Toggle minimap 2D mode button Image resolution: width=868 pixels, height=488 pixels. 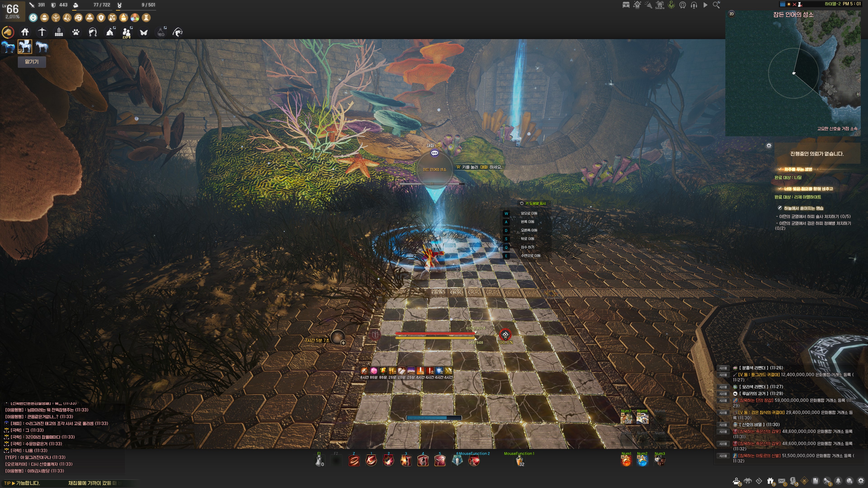pos(731,14)
